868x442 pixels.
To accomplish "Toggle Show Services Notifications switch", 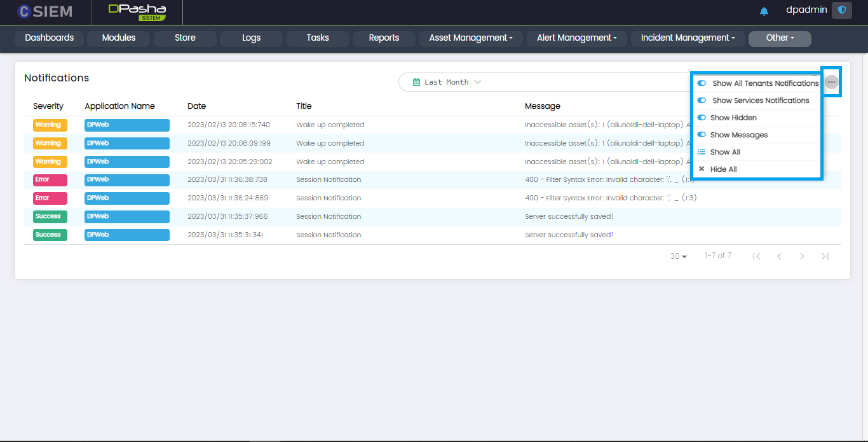I will [x=702, y=100].
